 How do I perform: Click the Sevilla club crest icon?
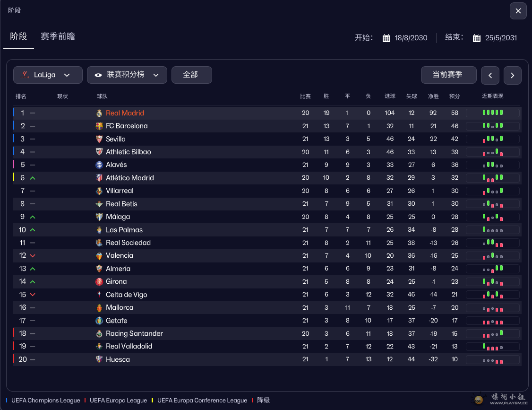tap(99, 139)
